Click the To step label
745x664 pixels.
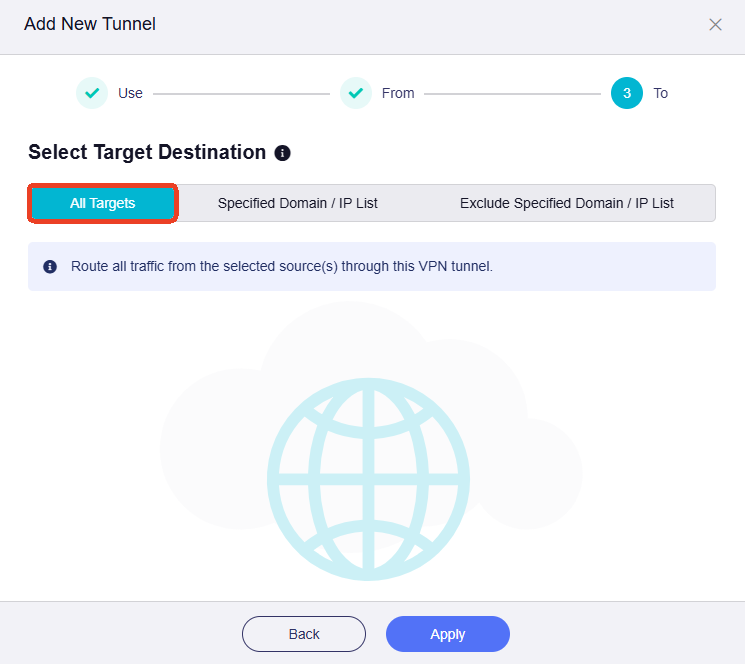click(x=661, y=93)
